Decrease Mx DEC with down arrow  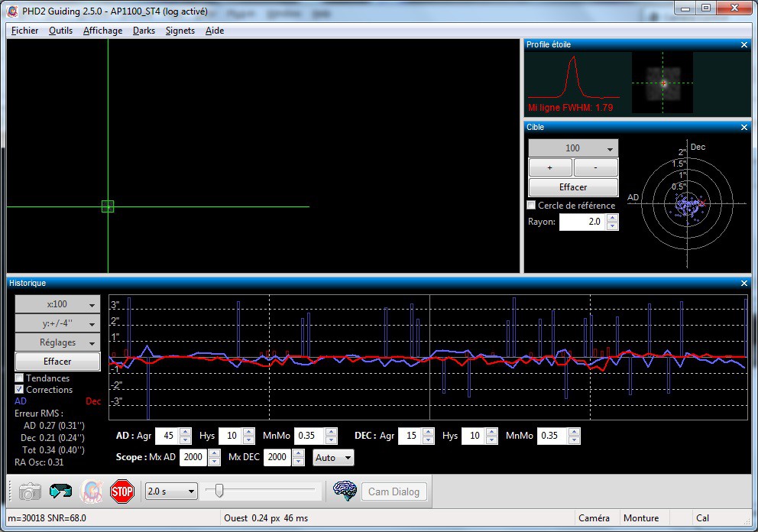click(299, 462)
